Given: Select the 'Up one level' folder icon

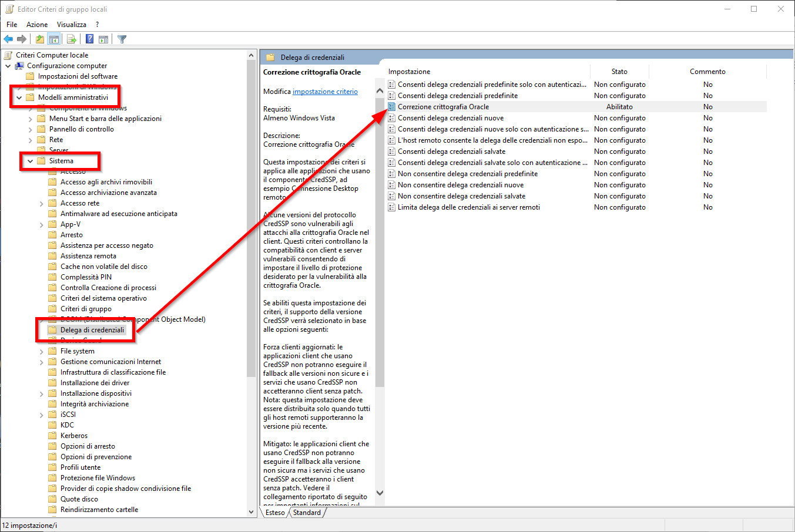Looking at the screenshot, I should click(39, 39).
